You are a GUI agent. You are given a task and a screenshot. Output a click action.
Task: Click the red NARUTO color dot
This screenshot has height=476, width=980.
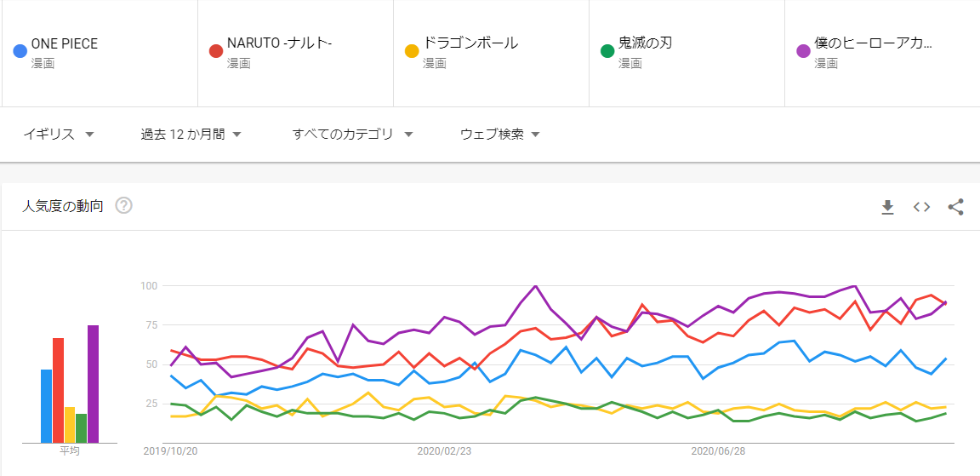coord(216,51)
